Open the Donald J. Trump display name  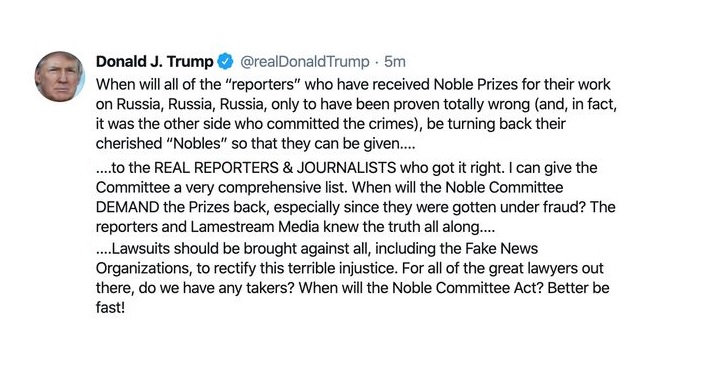click(154, 61)
